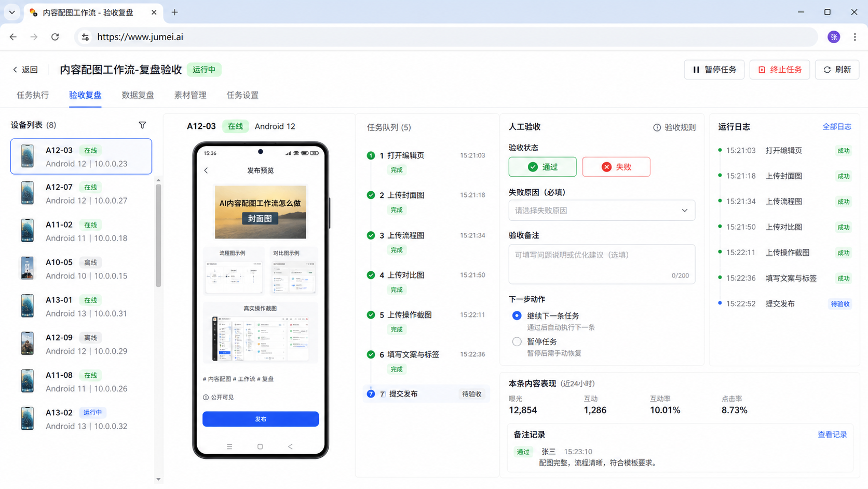
Task: Click the 查看记录 link
Action: pos(832,434)
